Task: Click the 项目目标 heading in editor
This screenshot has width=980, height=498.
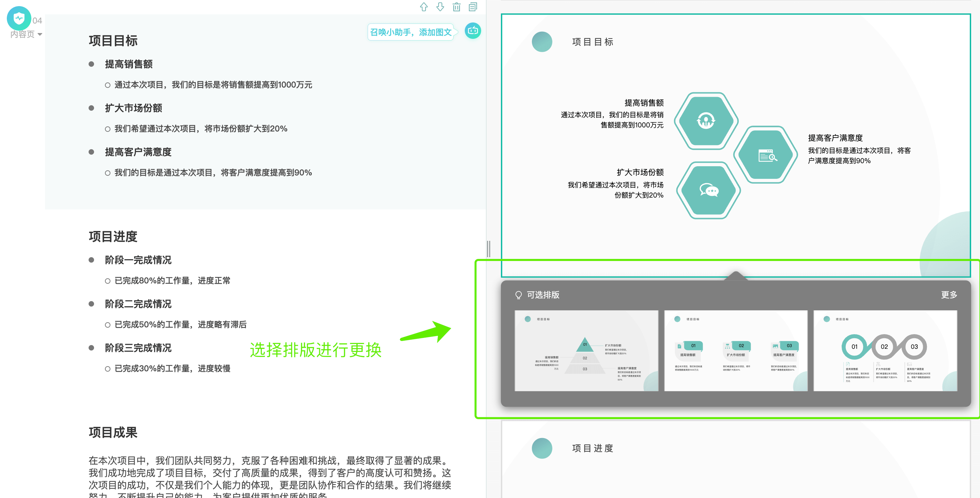Action: pyautogui.click(x=113, y=41)
